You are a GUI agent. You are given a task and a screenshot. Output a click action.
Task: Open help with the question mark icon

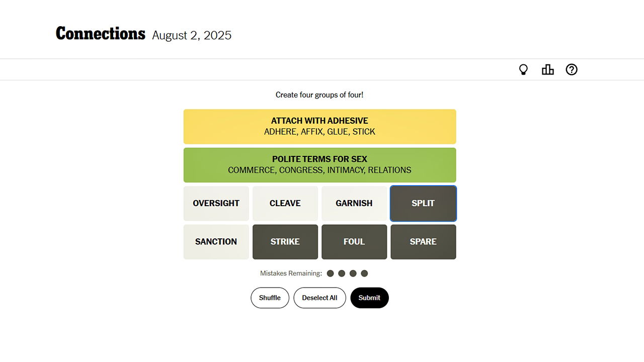(572, 69)
